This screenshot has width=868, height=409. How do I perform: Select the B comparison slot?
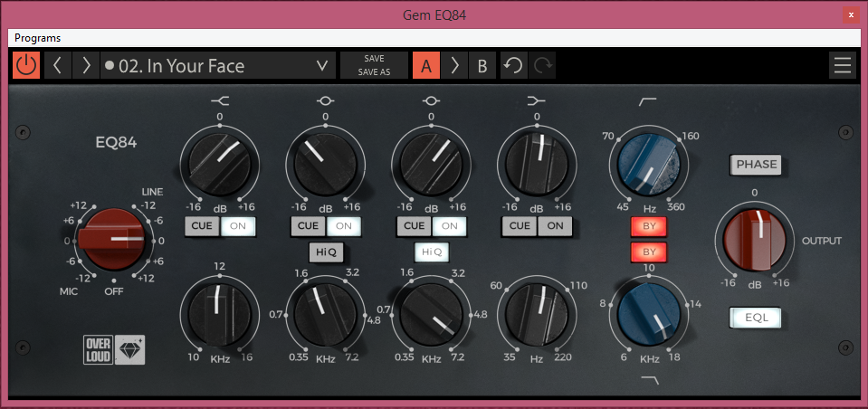[x=482, y=66]
